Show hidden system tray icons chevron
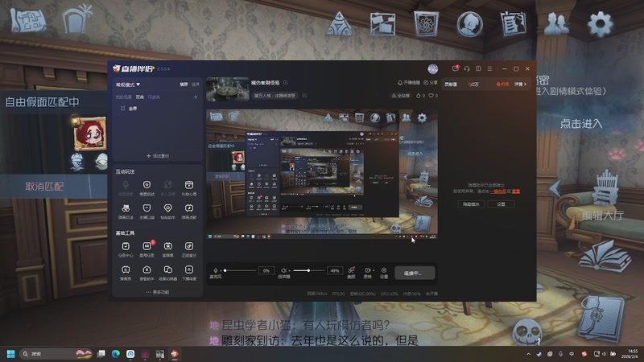Image resolution: width=644 pixels, height=362 pixels. 528,354
